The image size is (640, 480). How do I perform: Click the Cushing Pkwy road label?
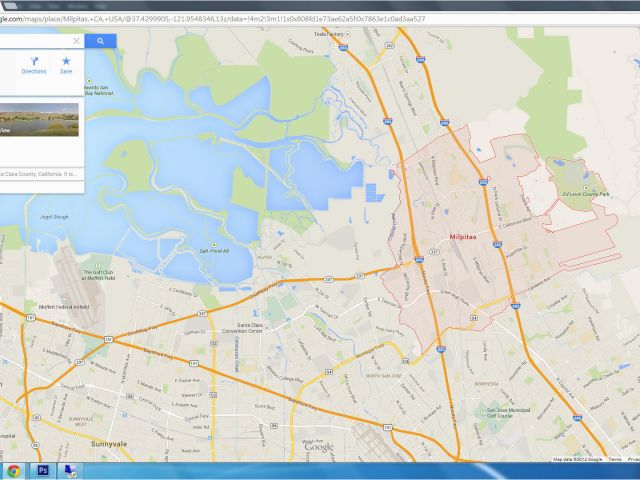tap(301, 47)
